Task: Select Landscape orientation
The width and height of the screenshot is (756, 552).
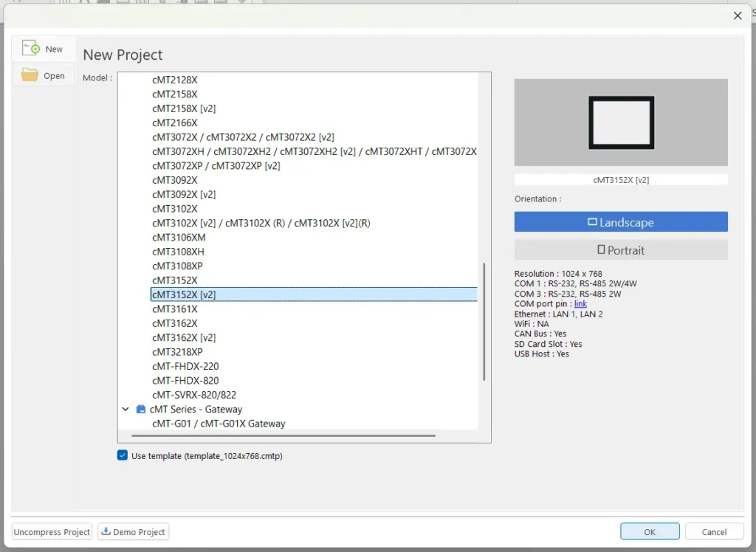Action: (620, 222)
